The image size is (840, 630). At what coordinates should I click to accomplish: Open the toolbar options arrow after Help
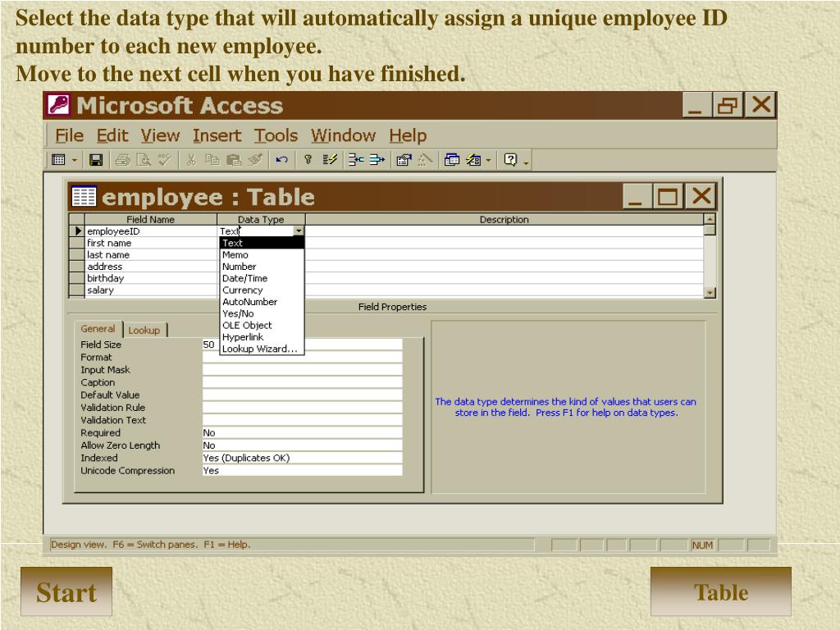pyautogui.click(x=526, y=163)
